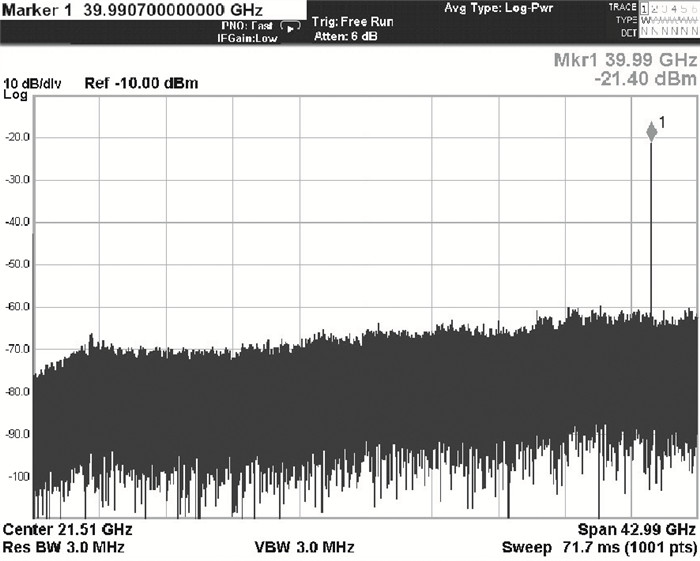Click the VBW 3.0 MHz setting
The width and height of the screenshot is (700, 561).
304,546
